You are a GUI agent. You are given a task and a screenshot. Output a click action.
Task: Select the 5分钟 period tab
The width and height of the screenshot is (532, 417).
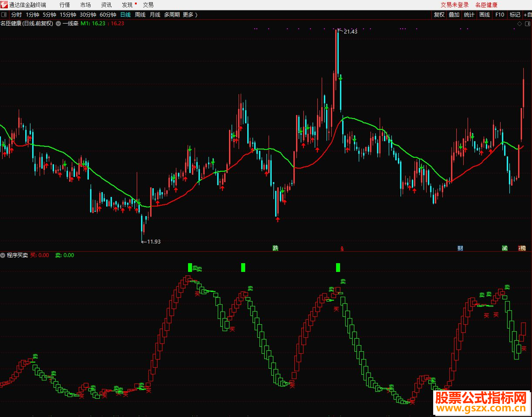(x=49, y=14)
